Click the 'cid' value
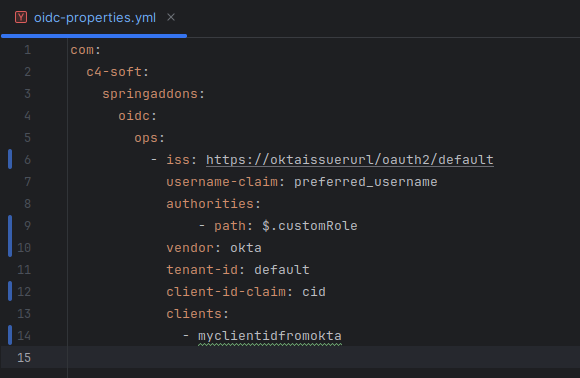The width and height of the screenshot is (580, 378). pos(314,292)
